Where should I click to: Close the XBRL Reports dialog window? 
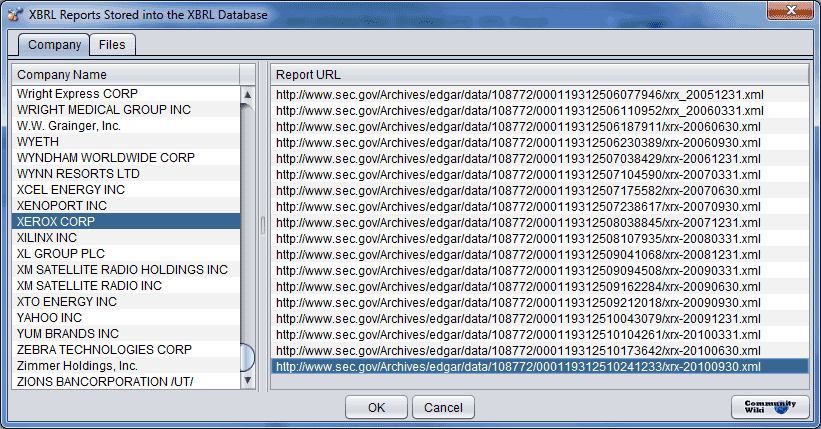[x=791, y=10]
